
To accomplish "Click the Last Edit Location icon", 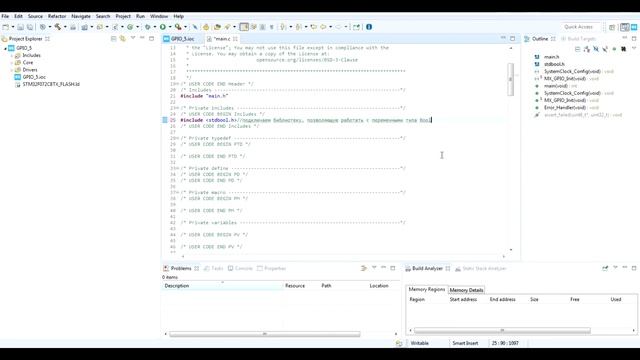I will [x=313, y=27].
